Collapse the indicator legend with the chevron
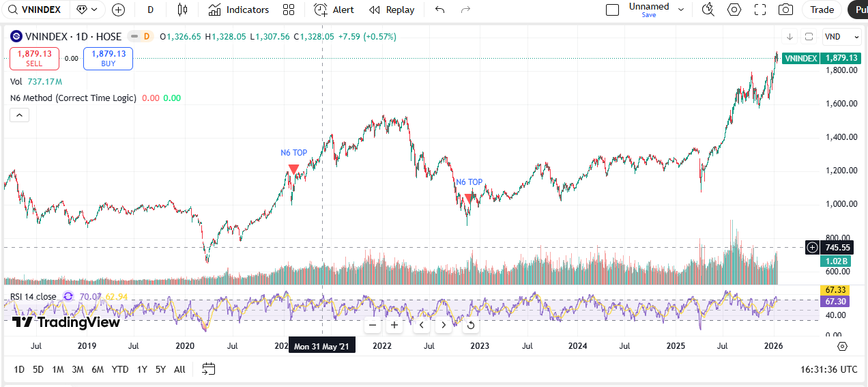 (19, 115)
